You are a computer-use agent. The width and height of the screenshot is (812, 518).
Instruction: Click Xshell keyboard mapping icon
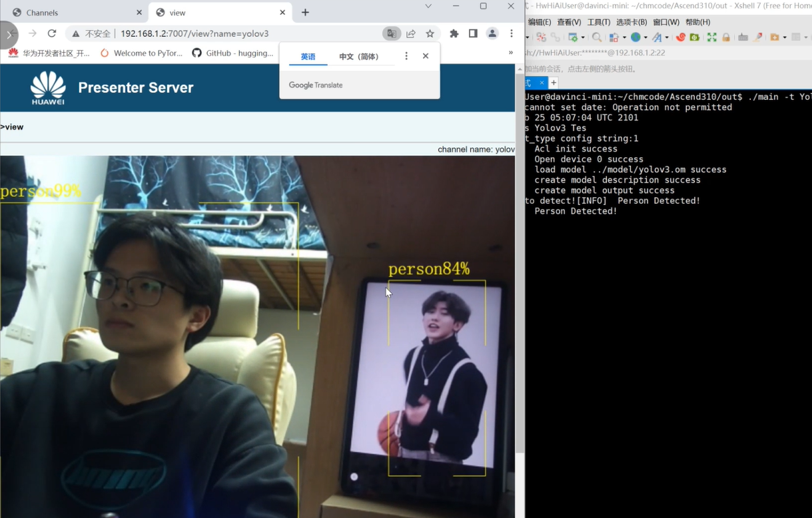pos(743,37)
